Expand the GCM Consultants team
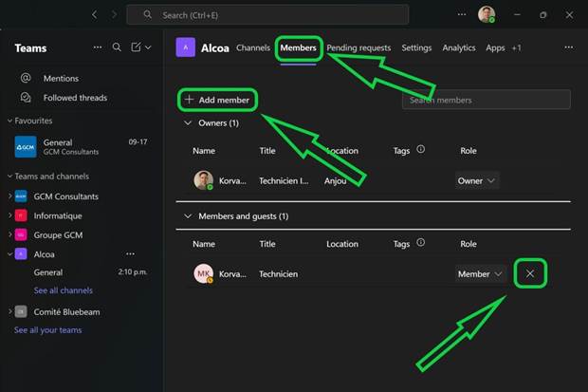 coord(9,196)
